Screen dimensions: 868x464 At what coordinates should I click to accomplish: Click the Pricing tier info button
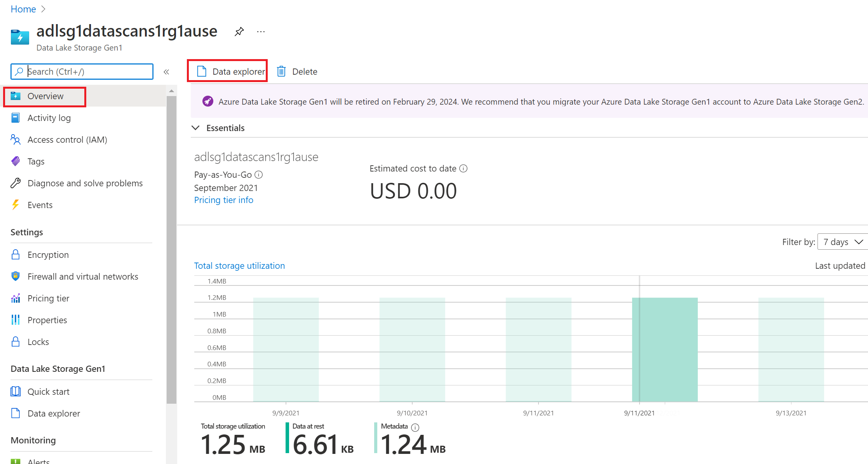click(x=224, y=200)
